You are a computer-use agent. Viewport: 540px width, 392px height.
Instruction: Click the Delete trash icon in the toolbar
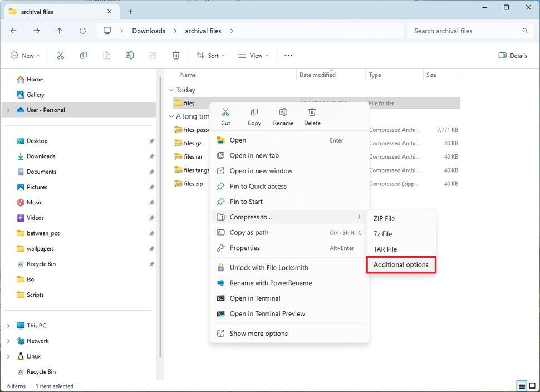176,55
